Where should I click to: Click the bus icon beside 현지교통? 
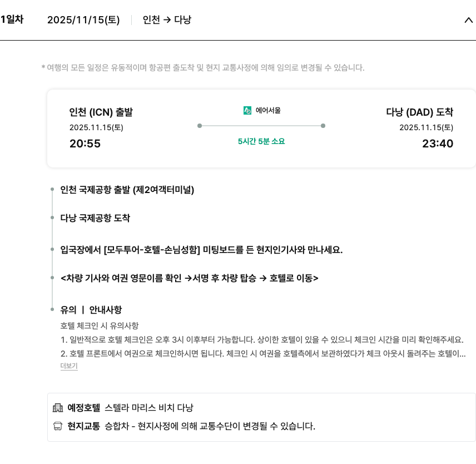[x=58, y=427]
